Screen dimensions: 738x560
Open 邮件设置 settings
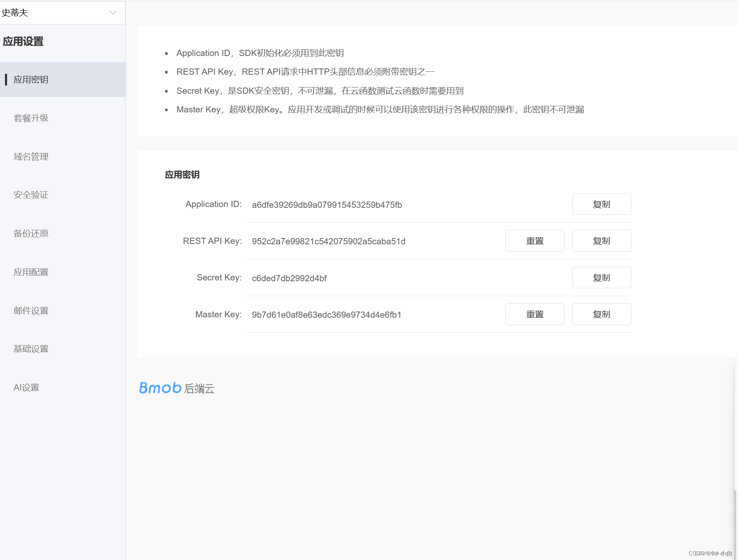tap(30, 310)
